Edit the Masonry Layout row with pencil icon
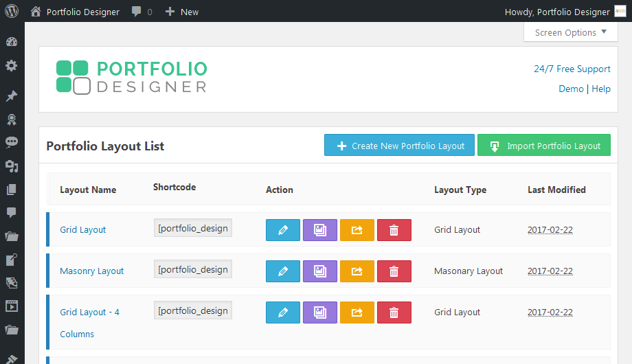This screenshot has height=364, width=632. click(x=283, y=271)
